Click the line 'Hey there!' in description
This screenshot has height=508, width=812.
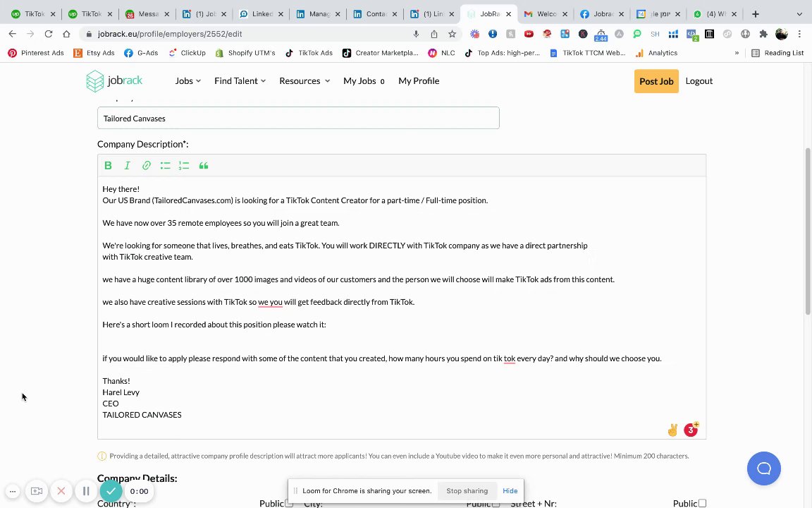pos(121,189)
